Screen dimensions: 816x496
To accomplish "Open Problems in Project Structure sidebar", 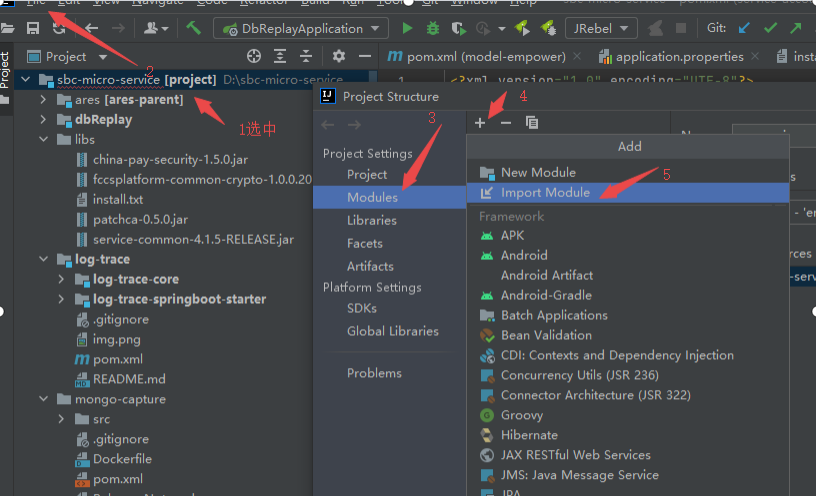I will coord(374,373).
